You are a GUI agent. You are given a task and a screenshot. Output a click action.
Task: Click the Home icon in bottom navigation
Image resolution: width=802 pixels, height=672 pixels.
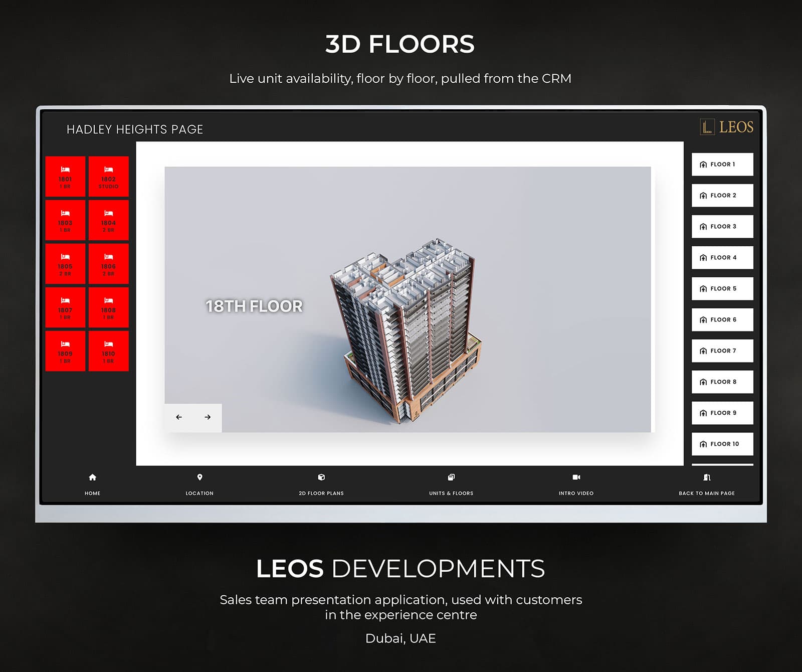click(x=92, y=477)
